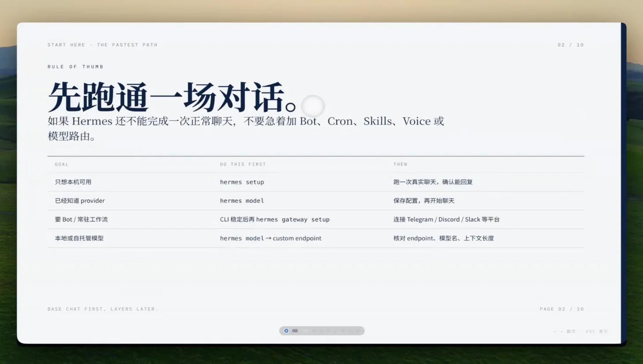This screenshot has width=643, height=364.
Task: Click footer text "BASE CHAT FIRST, LAYERS LATER."
Action: (x=103, y=309)
